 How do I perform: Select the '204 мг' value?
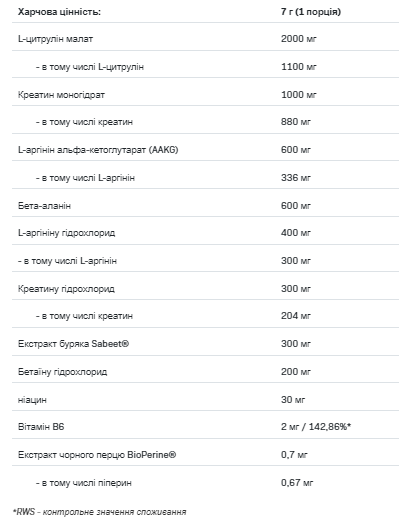[296, 316]
